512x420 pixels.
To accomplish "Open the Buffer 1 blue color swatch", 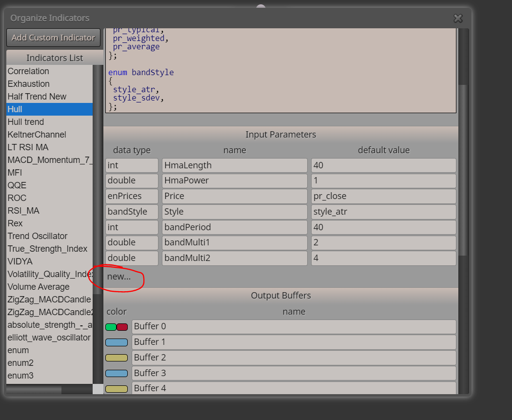I will [x=117, y=342].
